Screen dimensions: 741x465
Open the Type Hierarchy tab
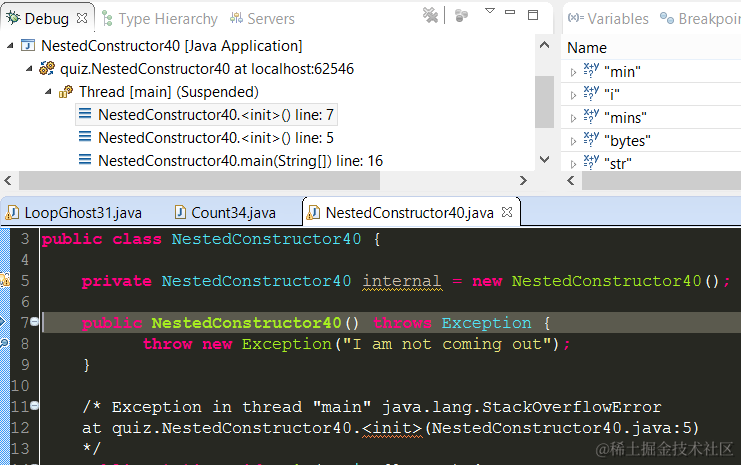tap(160, 18)
